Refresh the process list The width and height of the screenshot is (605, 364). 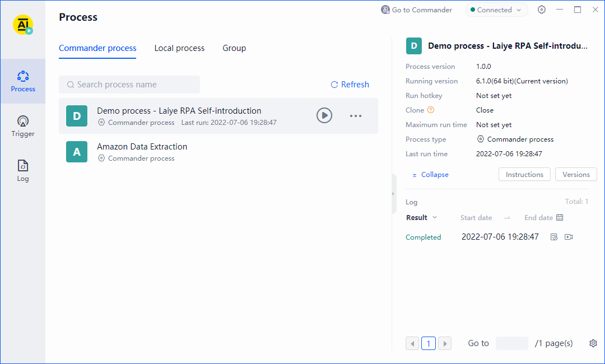350,85
